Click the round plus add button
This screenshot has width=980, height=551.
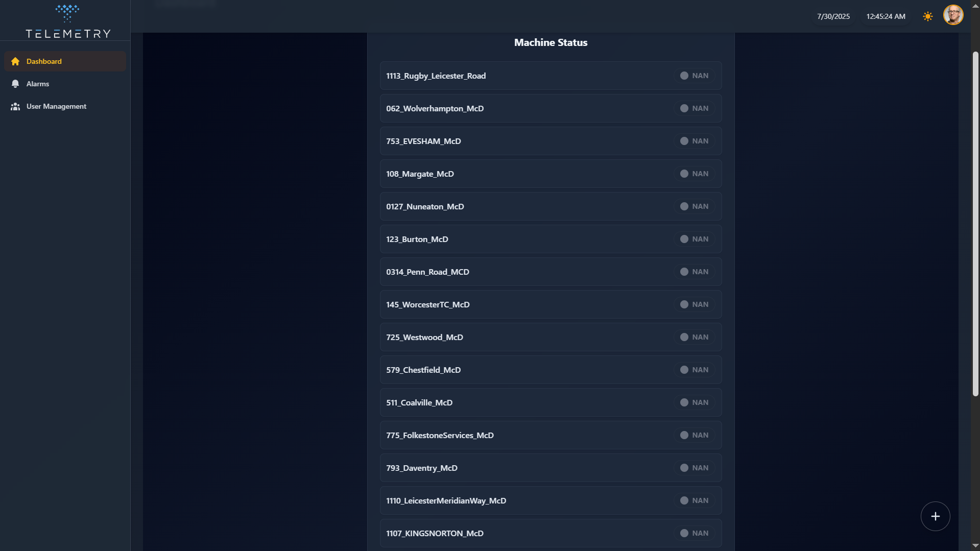pyautogui.click(x=935, y=516)
